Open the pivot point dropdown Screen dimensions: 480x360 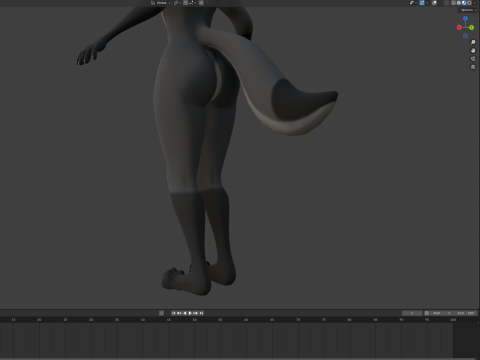[x=178, y=3]
